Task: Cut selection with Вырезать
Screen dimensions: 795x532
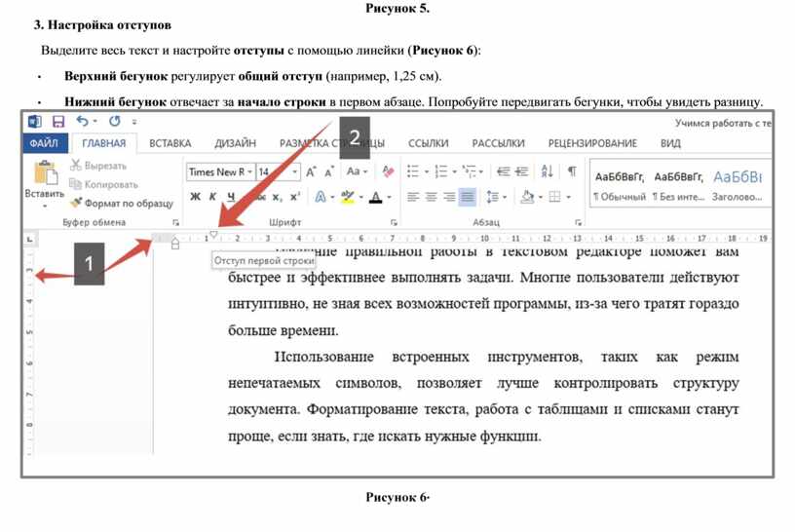Action: (98, 166)
